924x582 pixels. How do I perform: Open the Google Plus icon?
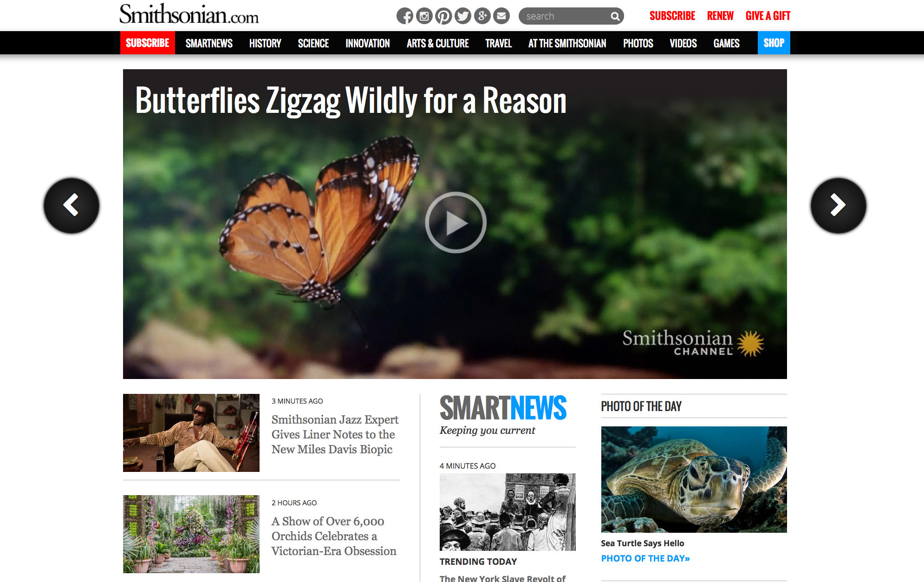[x=482, y=16]
